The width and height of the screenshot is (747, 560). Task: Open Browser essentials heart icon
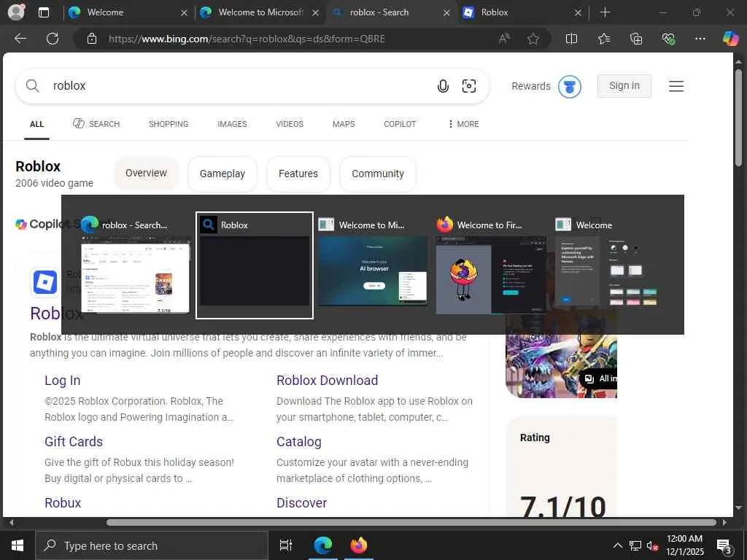[x=668, y=39]
